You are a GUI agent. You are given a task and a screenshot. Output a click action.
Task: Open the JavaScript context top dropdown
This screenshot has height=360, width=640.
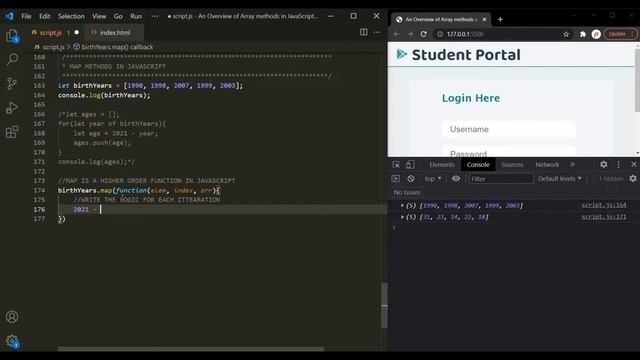point(433,179)
